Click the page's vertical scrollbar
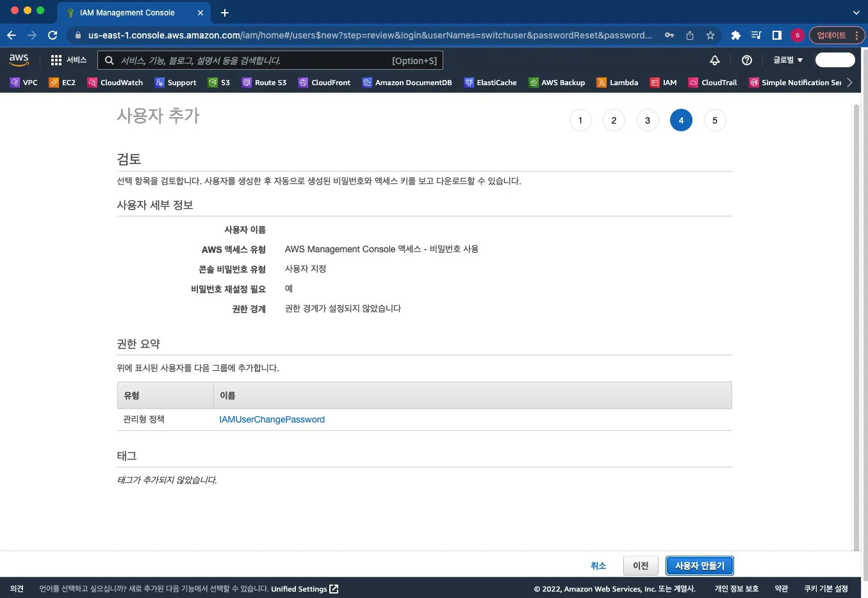This screenshot has width=868, height=598. click(856, 327)
